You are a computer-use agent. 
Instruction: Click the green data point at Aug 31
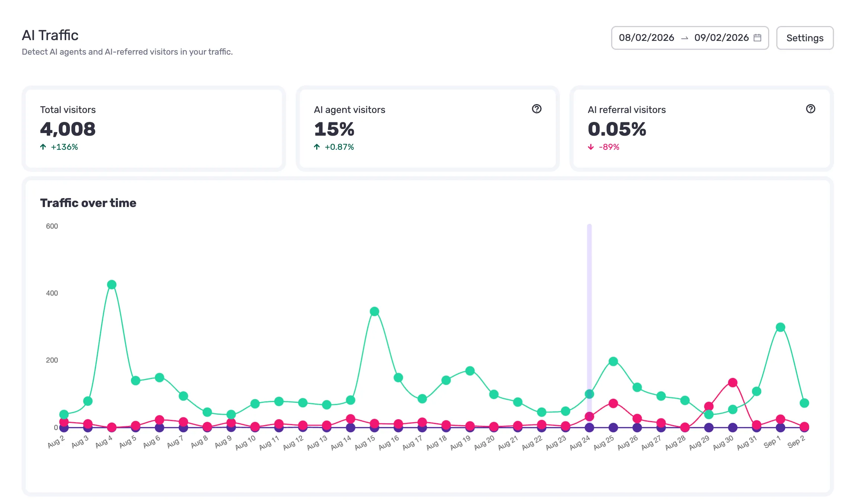coord(757,391)
